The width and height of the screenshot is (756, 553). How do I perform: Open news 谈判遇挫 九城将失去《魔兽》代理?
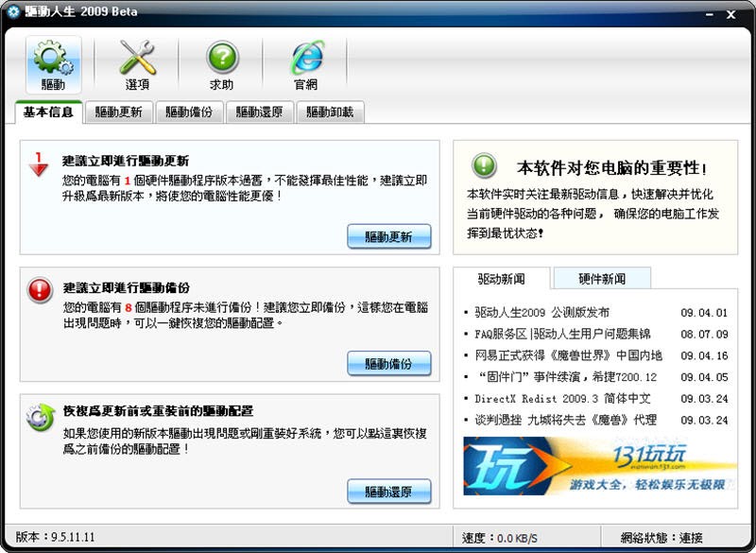(565, 420)
